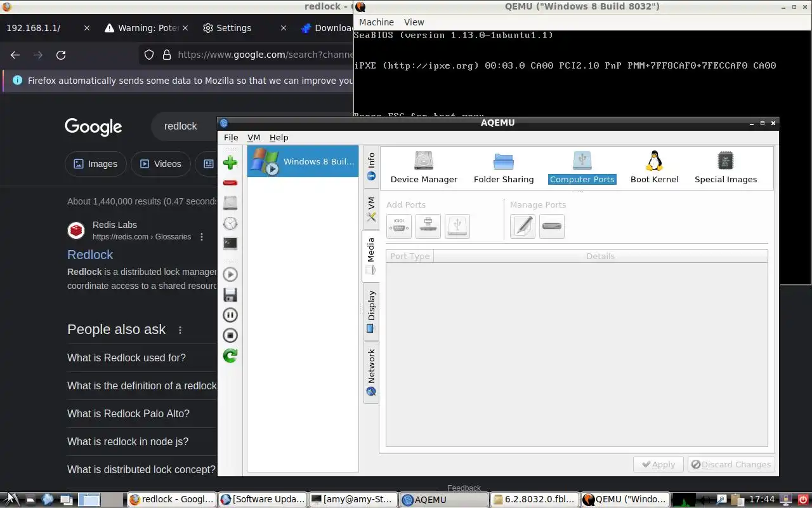Go back in Firefox
The height and width of the screenshot is (508, 812).
tap(15, 55)
